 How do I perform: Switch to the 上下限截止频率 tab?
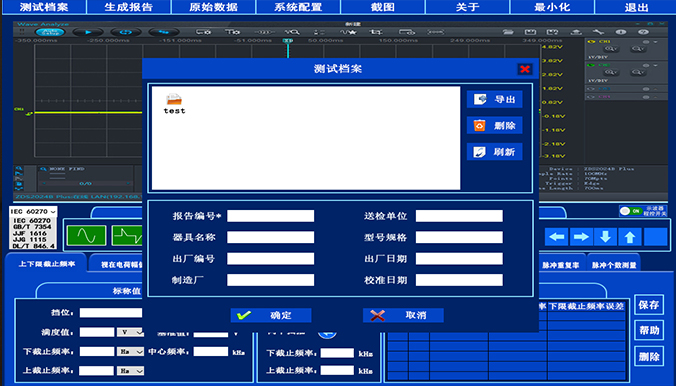47,264
